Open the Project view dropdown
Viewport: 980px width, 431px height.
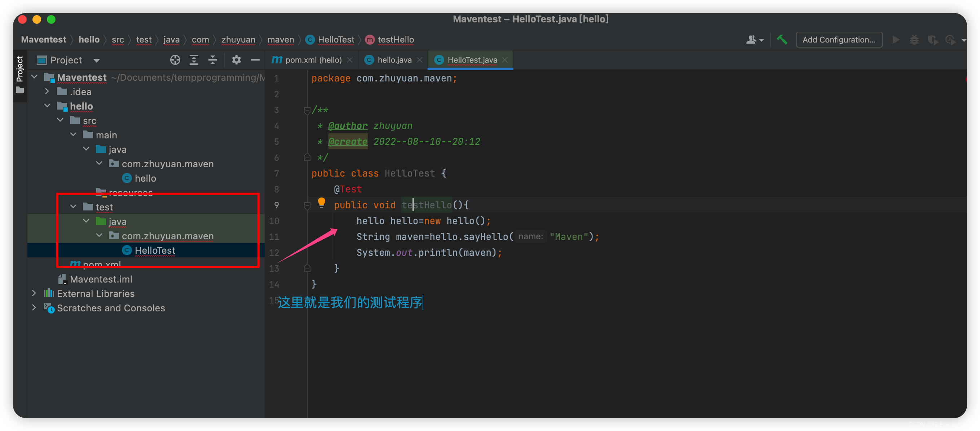point(96,60)
